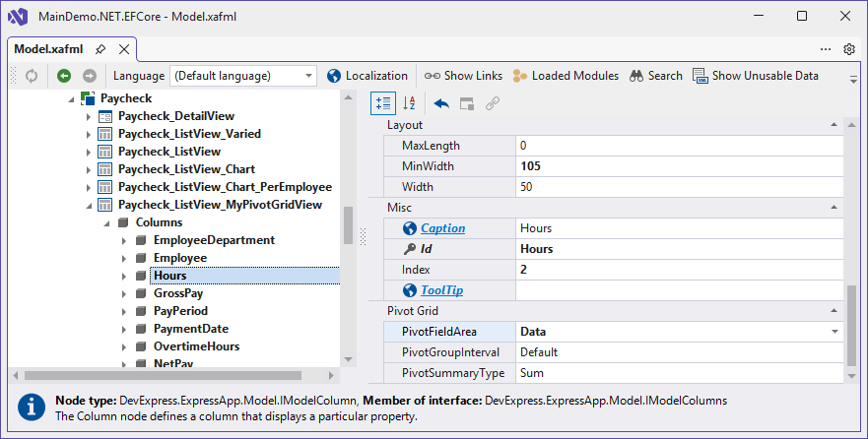The height and width of the screenshot is (439, 868).
Task: Open toolbar overflow options arrow
Action: click(x=853, y=80)
